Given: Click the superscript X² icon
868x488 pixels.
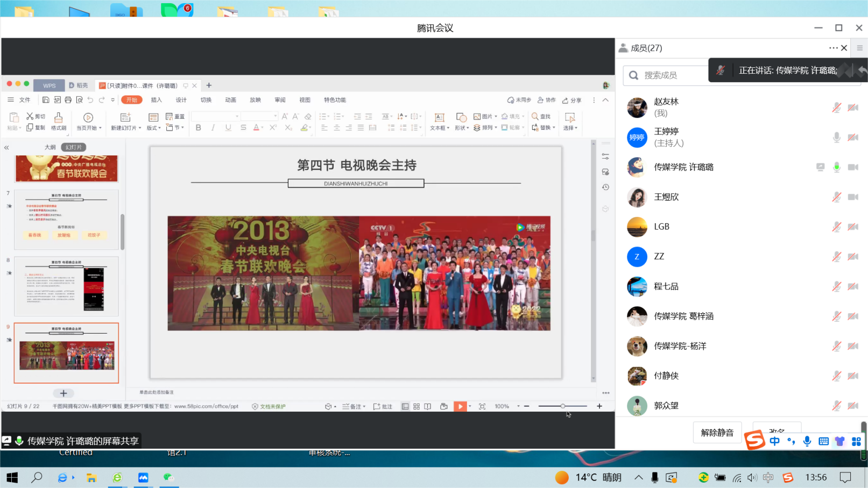Looking at the screenshot, I should (x=273, y=128).
